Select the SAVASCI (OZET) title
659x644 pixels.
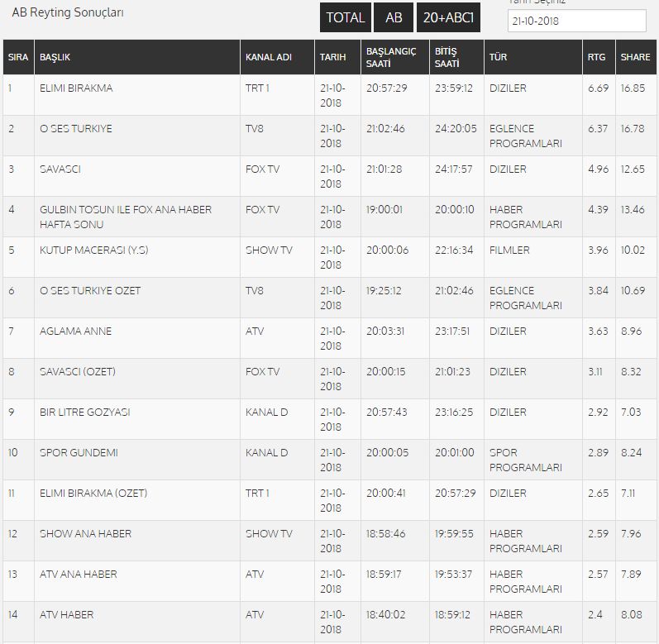[x=78, y=372]
